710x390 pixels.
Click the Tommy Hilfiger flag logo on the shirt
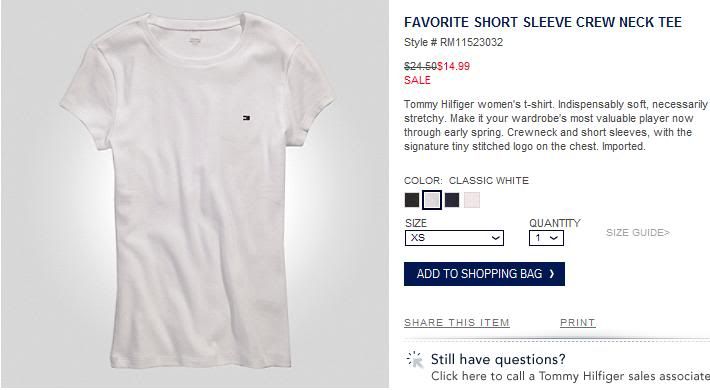[246, 118]
